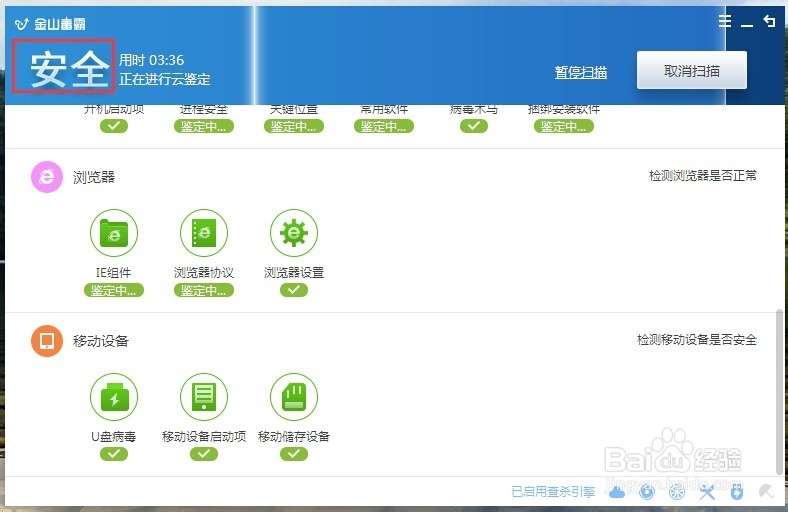Click the circular disc engine icon

coord(647,492)
